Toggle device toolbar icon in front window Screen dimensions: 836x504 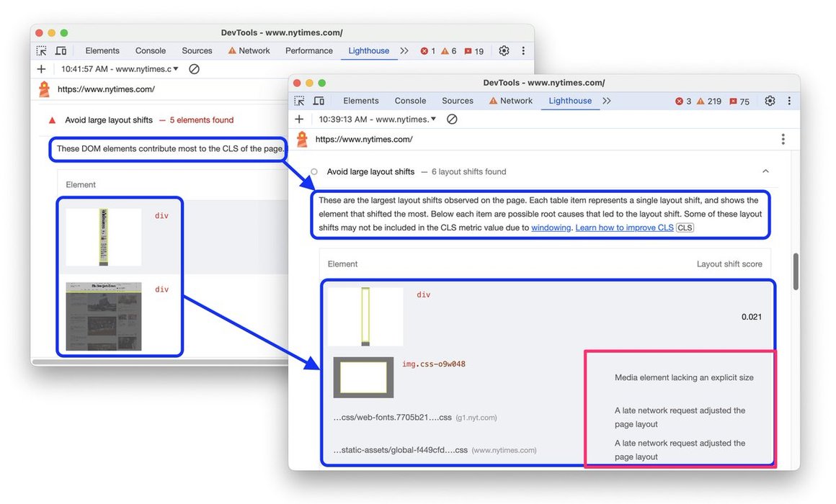tap(319, 101)
